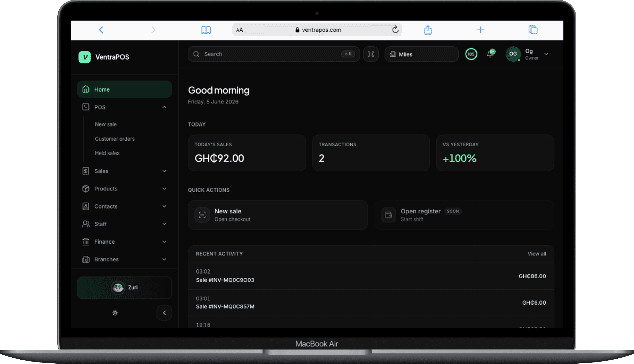Click the ventrapos.com address bar
634x364 pixels.
[x=317, y=30]
